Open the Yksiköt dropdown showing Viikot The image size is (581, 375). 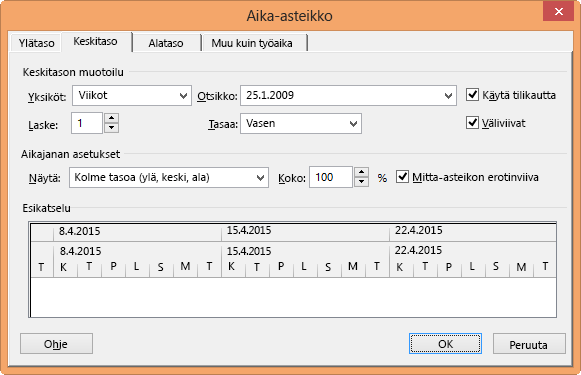click(132, 96)
